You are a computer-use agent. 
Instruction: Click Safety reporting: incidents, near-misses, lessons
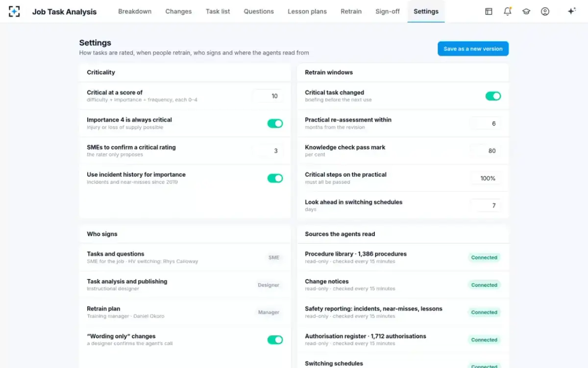click(373, 309)
